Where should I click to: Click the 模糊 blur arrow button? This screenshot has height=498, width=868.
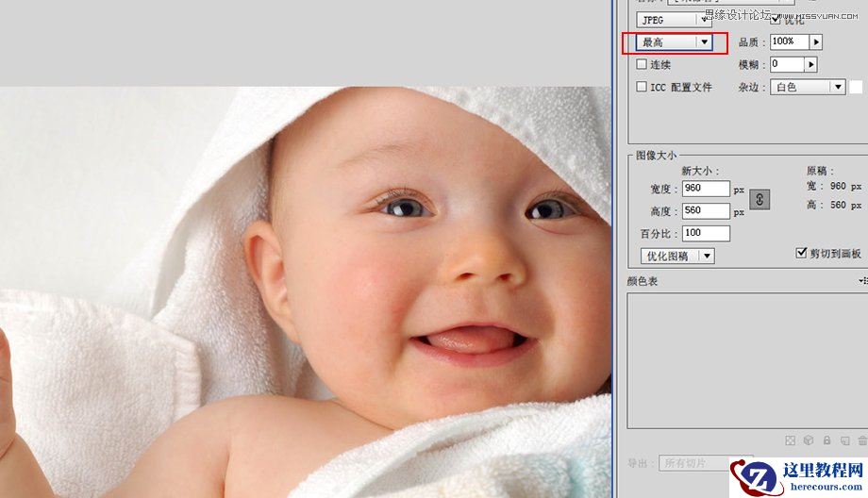coord(810,65)
